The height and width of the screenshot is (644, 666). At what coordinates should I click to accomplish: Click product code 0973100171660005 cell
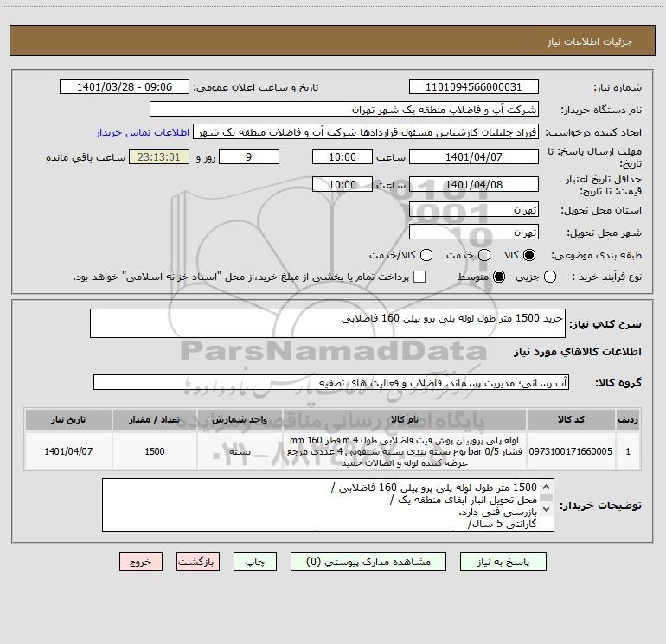coord(571,451)
